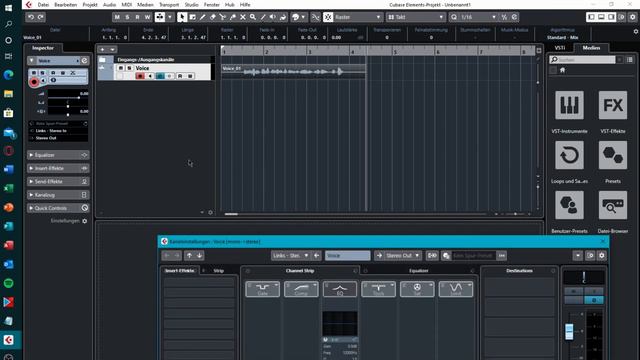Open Links - Stereo input routing dropdown
Image resolution: width=640 pixels, height=360 pixels.
[291, 256]
